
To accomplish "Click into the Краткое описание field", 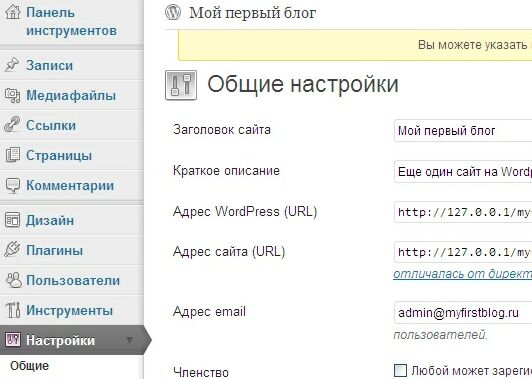I will point(463,171).
